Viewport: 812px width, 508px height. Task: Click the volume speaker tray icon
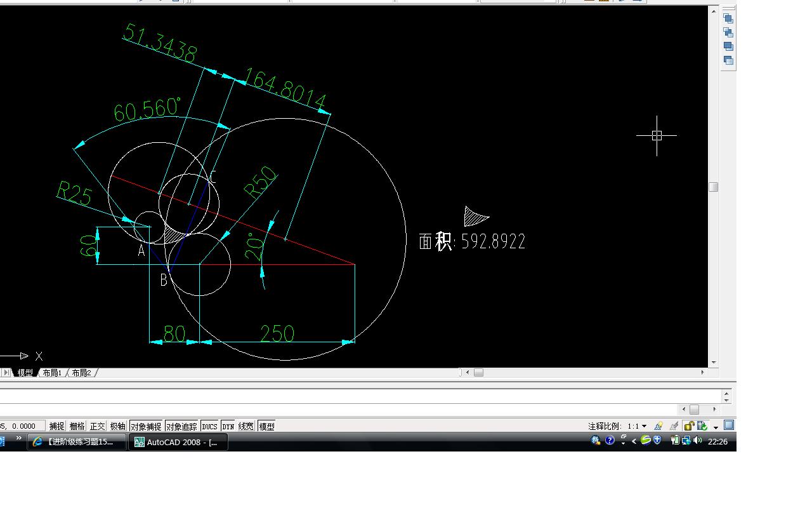(x=698, y=440)
